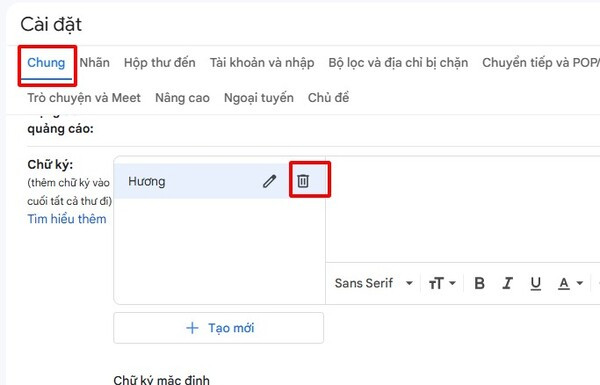Switch to the Hộp thư đến tab
This screenshot has width=600, height=385.
point(160,62)
